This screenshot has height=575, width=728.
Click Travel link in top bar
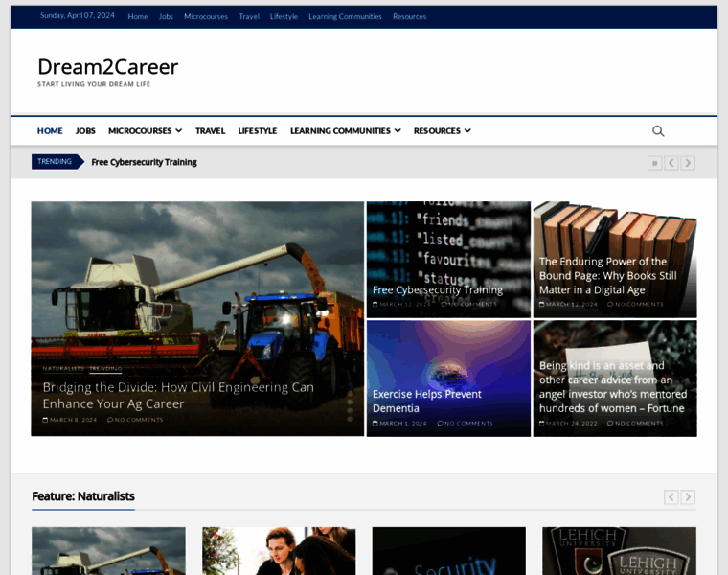(249, 16)
